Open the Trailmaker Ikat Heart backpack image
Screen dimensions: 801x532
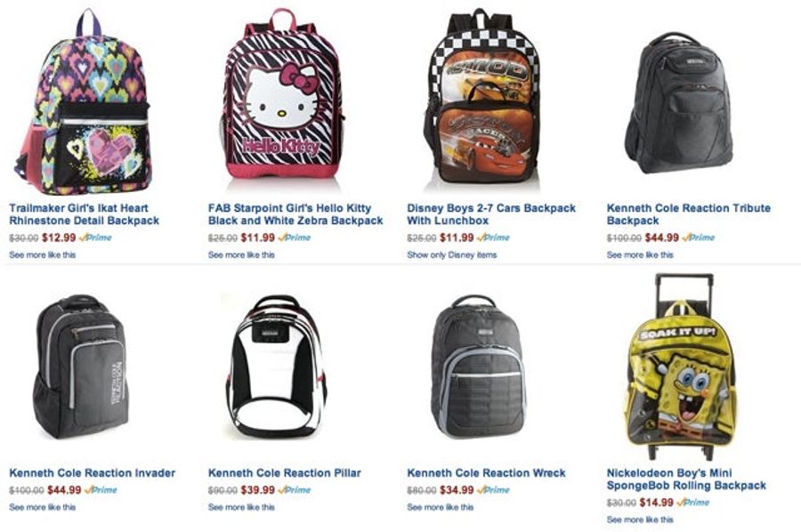pos(84,102)
